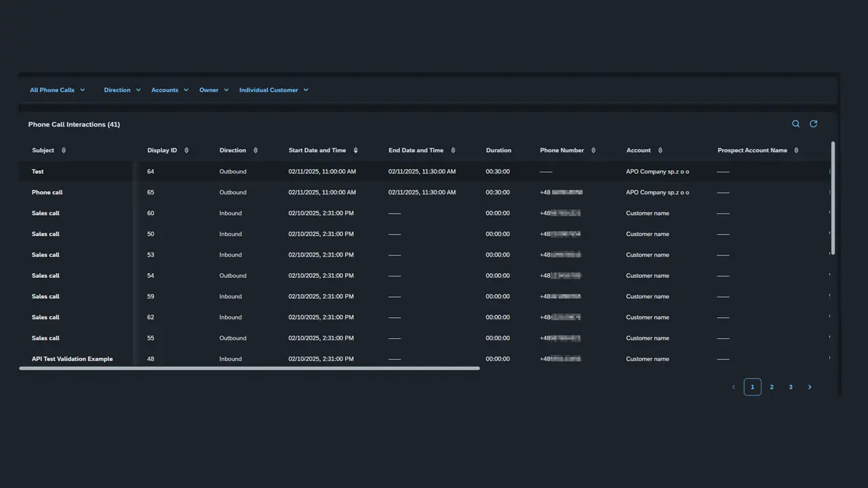This screenshot has width=868, height=488.
Task: Refresh the phone call interactions list
Action: point(813,123)
